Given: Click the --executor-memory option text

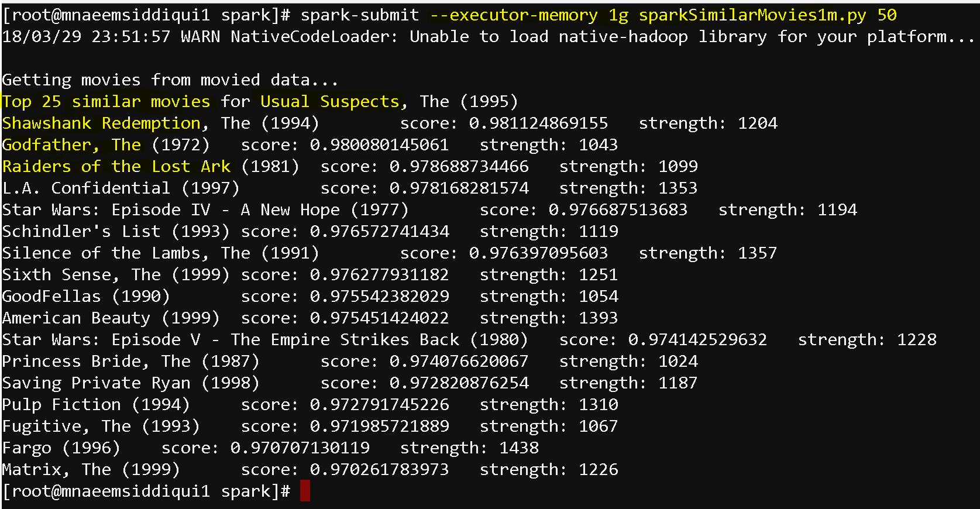Looking at the screenshot, I should (514, 15).
